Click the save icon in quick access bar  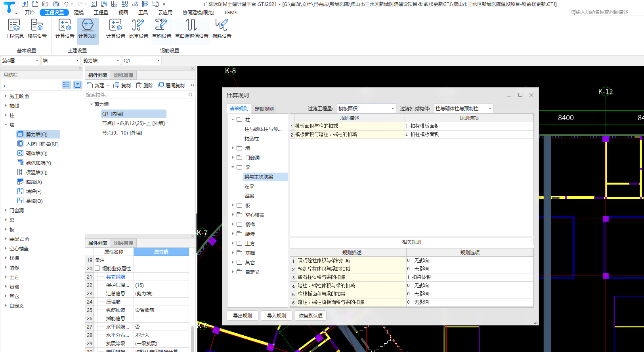coord(55,4)
